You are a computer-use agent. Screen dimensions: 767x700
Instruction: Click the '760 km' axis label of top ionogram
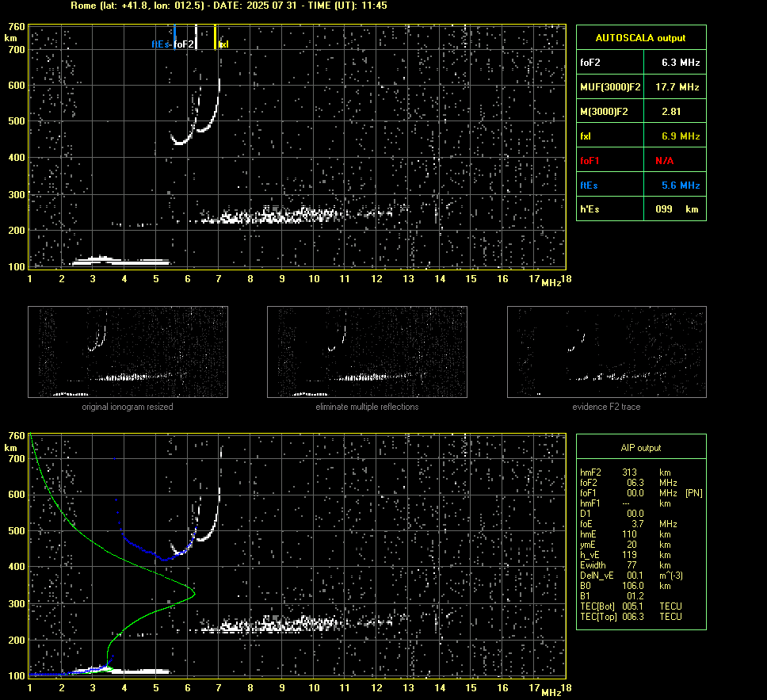(x=16, y=32)
